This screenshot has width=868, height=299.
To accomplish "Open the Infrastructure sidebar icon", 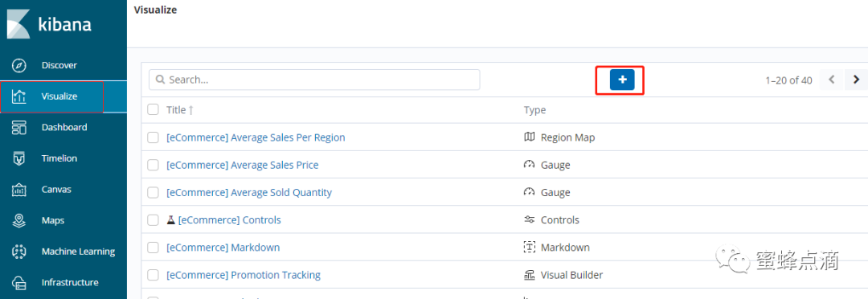I will [x=18, y=282].
